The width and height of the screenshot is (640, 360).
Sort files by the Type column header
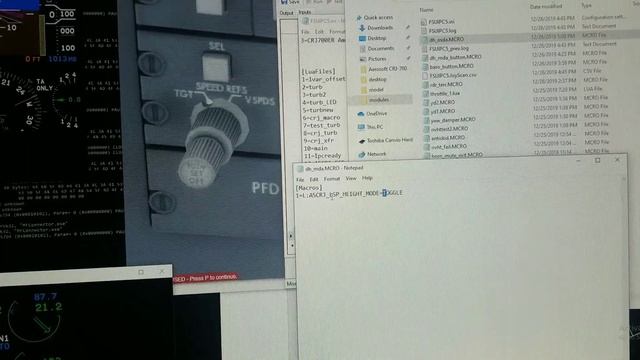[586, 6]
